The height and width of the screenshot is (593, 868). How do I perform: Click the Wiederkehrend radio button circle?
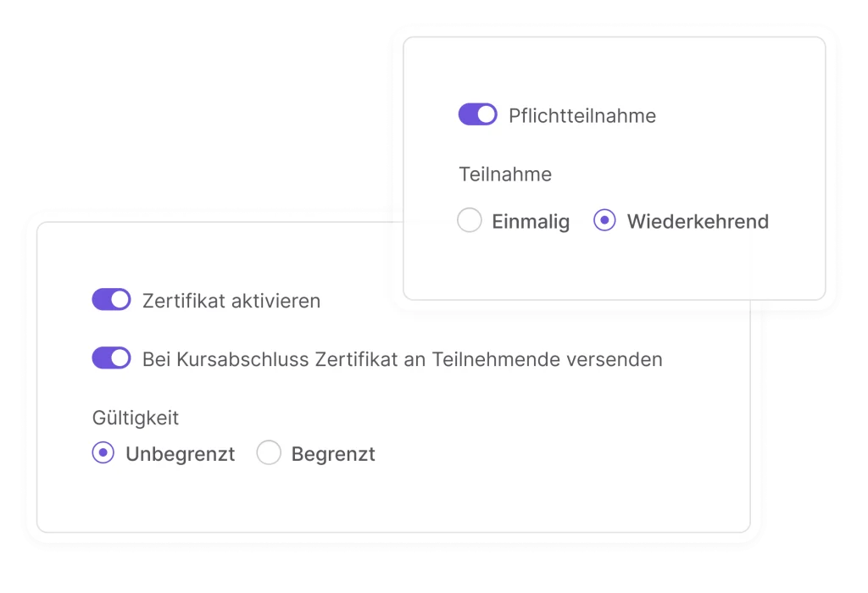(x=604, y=221)
